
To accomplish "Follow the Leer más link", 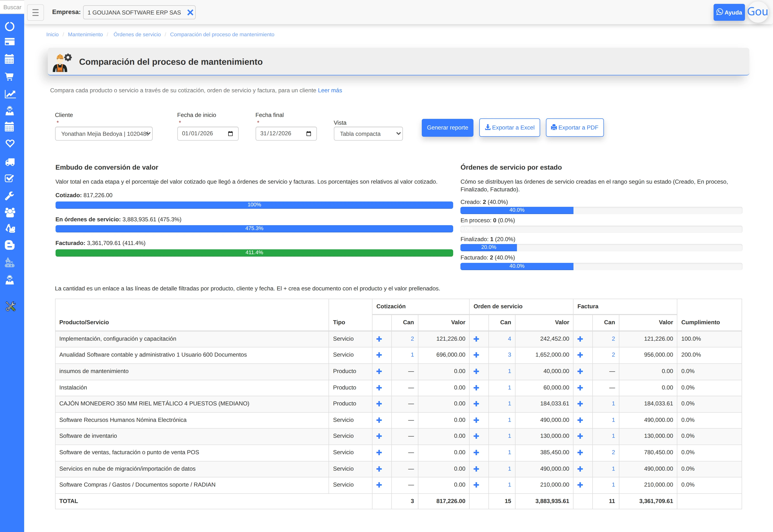I will [330, 90].
